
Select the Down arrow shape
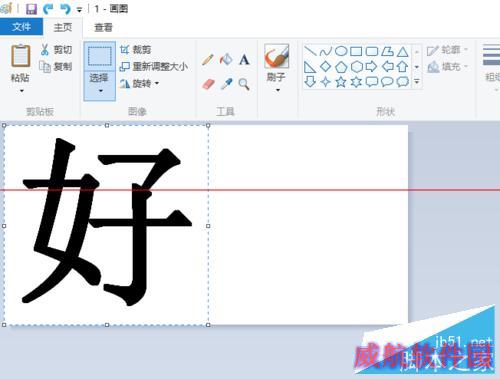310,81
